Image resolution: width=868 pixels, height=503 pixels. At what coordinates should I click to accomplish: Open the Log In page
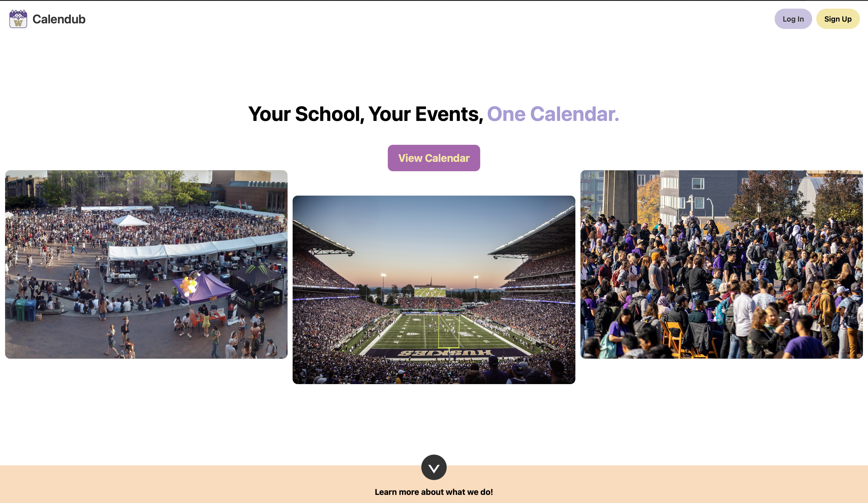tap(793, 19)
